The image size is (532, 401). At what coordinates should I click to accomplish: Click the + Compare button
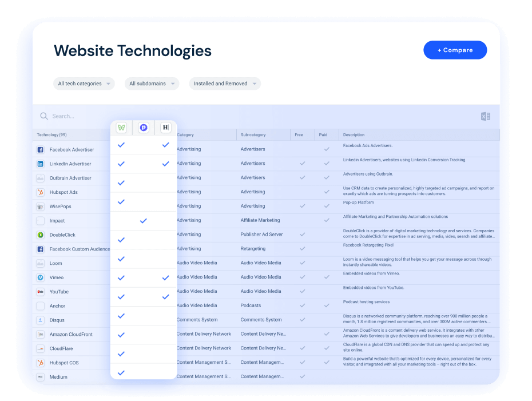point(455,50)
